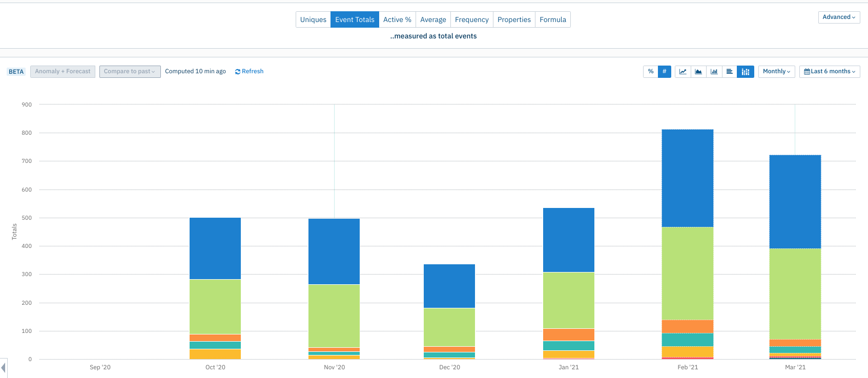868x378 pixels.
Task: Open the Advanced options dropdown
Action: [839, 17]
